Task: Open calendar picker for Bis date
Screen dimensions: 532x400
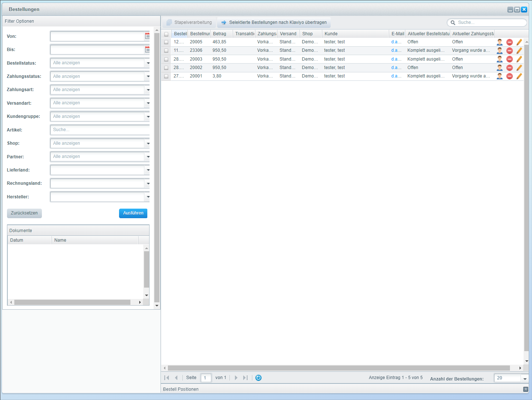Action: pyautogui.click(x=147, y=49)
